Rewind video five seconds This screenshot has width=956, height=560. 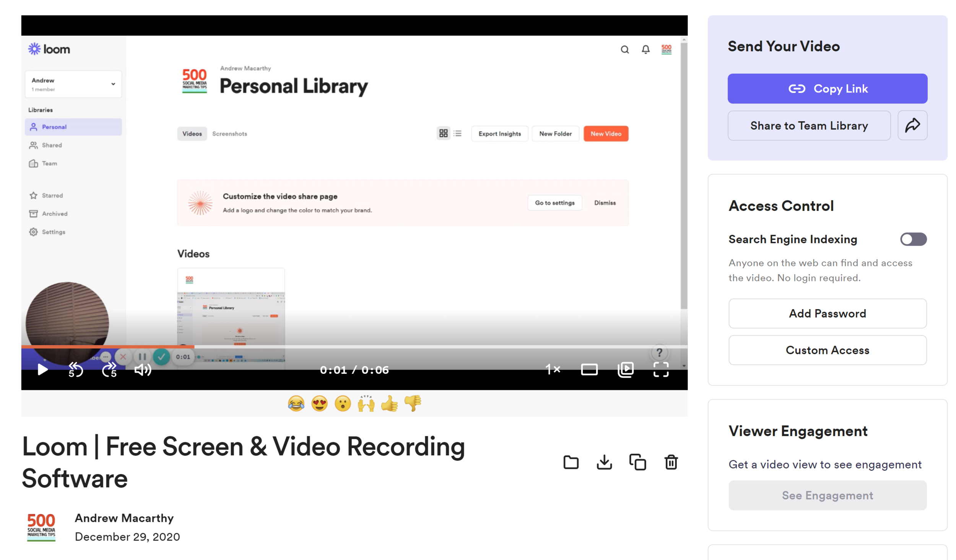pyautogui.click(x=75, y=370)
